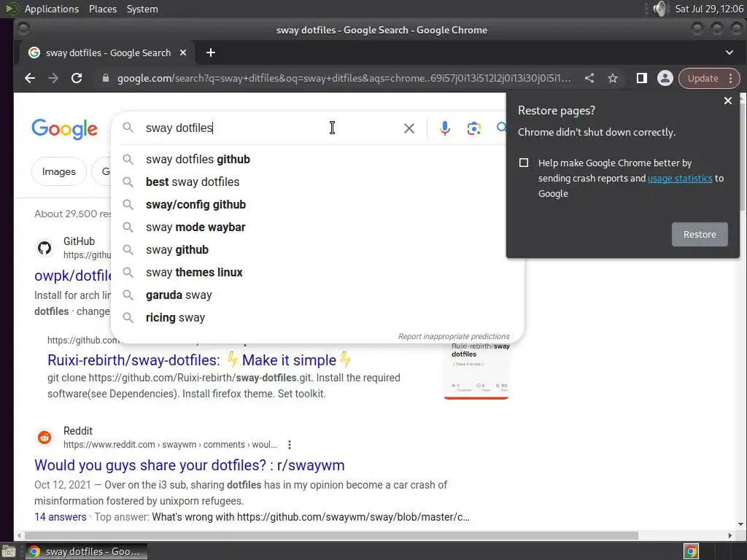Open the Places menu
Screen dimensions: 747x560
(102, 9)
